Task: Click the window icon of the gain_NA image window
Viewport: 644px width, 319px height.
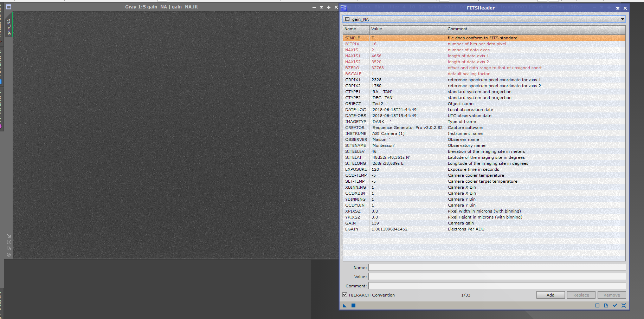Action: pyautogui.click(x=9, y=7)
